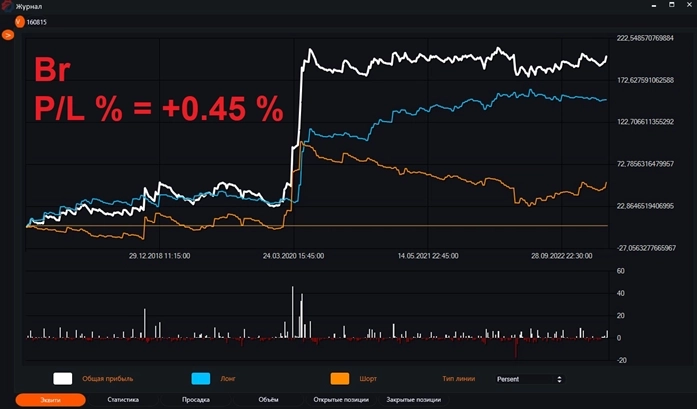Go to the Объём tab
The width and height of the screenshot is (697, 409).
(x=268, y=400)
